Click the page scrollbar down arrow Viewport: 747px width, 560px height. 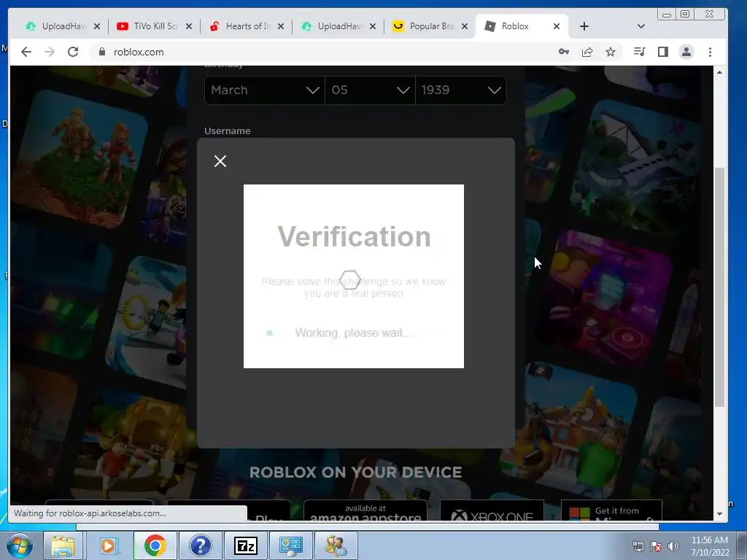point(719,514)
